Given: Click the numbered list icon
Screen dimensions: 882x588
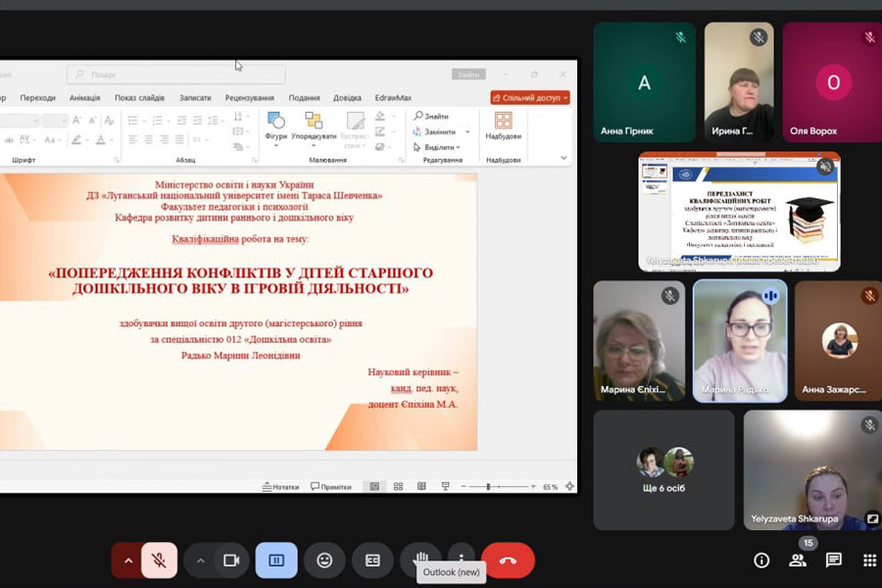Looking at the screenshot, I should (158, 120).
